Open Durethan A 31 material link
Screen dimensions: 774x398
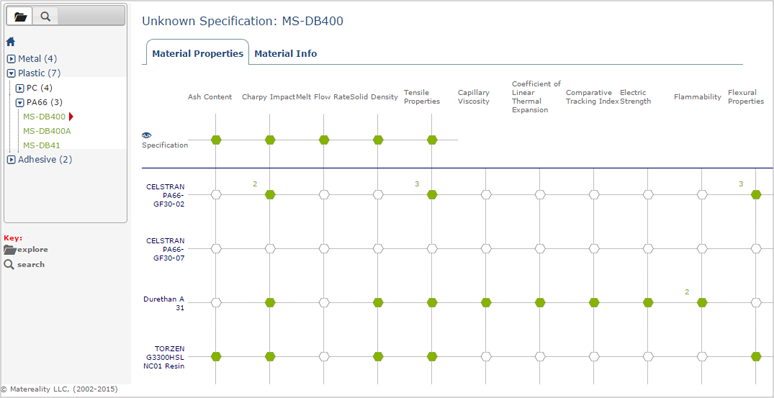(x=164, y=303)
